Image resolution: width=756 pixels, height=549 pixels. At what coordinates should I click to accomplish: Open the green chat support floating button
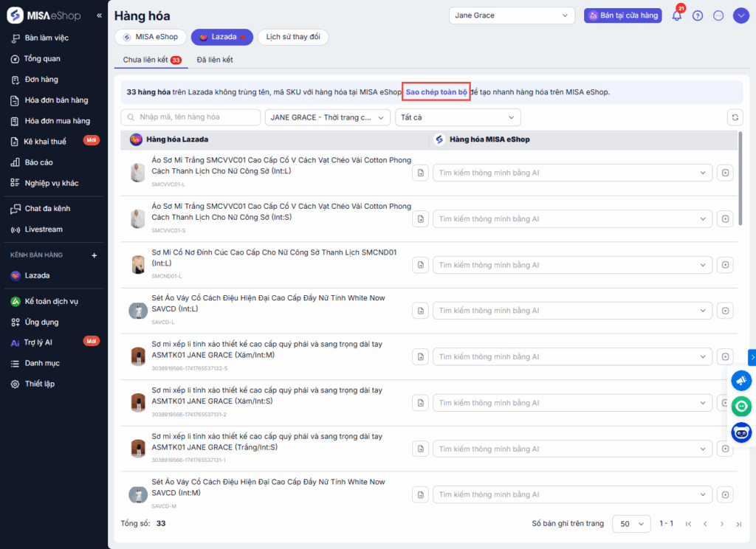pyautogui.click(x=741, y=407)
